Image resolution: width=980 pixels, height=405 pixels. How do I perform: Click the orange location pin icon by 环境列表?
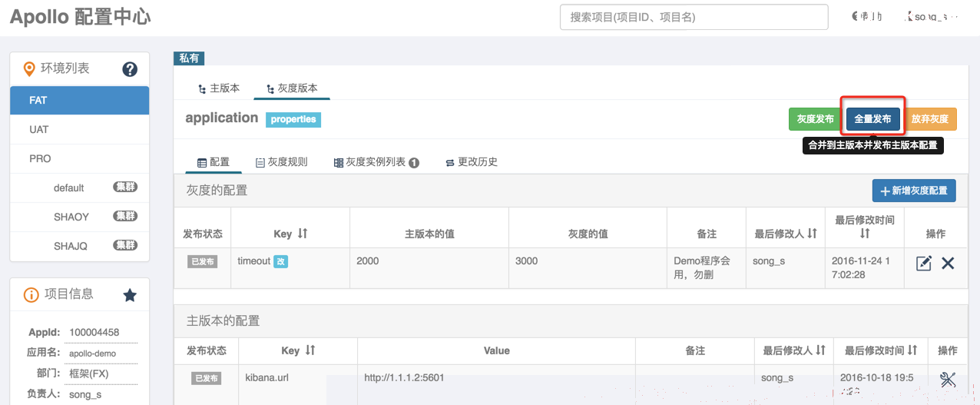(29, 69)
